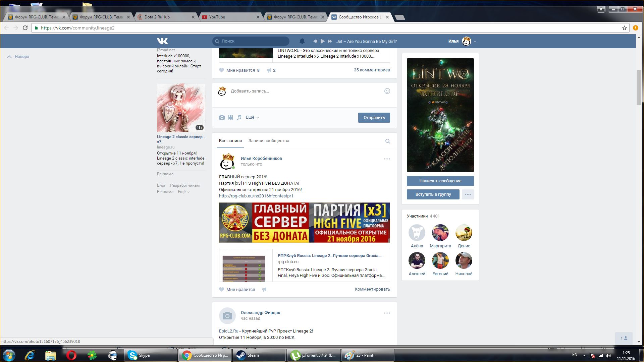Open Lineage 2 classic сервер x7 ad
Viewport: 644px width, 362px height.
point(181,139)
